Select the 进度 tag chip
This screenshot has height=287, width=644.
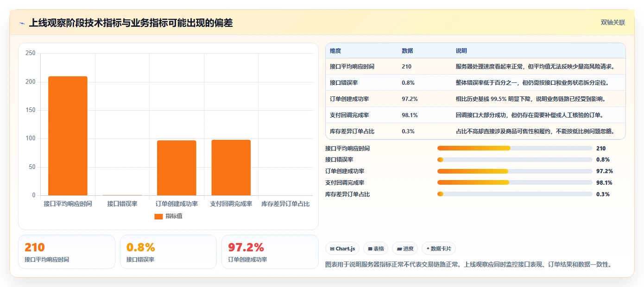[x=405, y=249]
